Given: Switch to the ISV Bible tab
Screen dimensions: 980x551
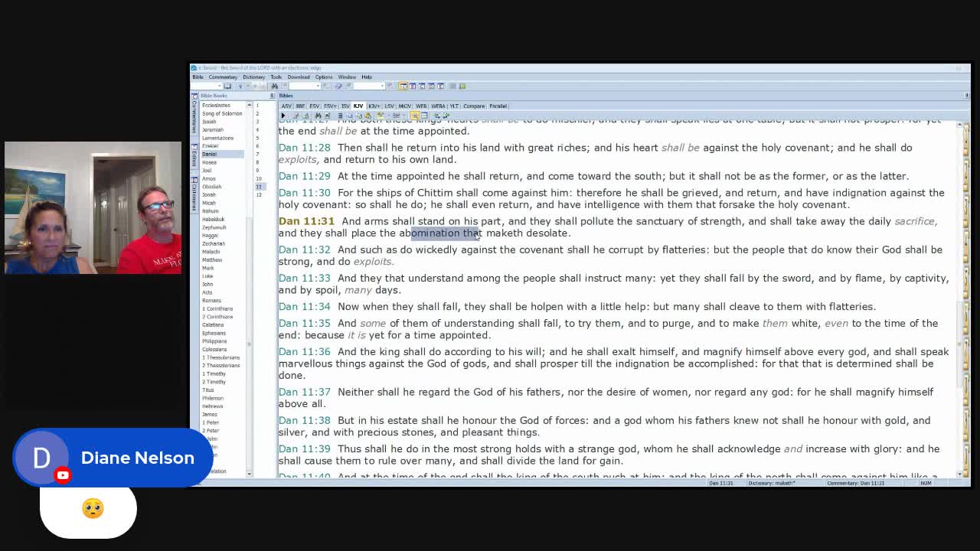Looking at the screenshot, I should click(x=345, y=106).
